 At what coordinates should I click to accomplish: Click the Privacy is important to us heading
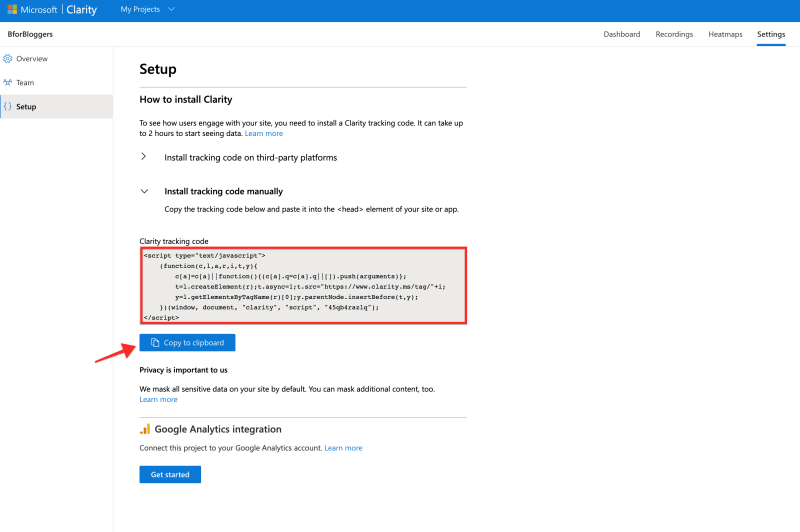(183, 370)
